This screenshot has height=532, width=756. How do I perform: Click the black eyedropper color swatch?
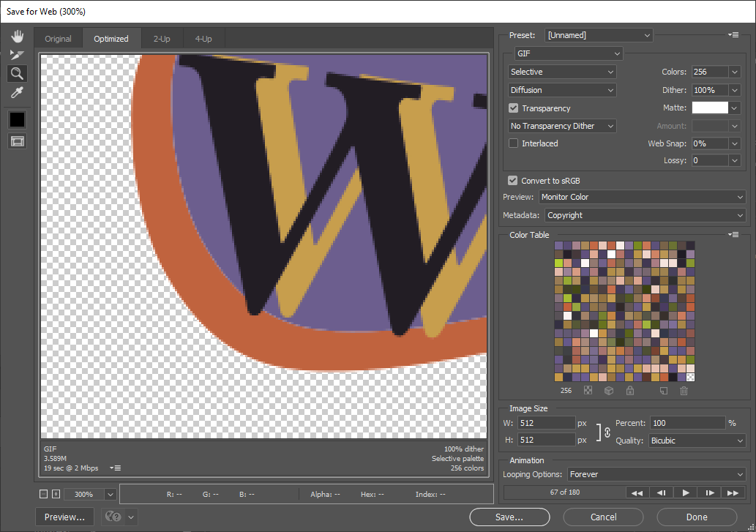click(18, 119)
